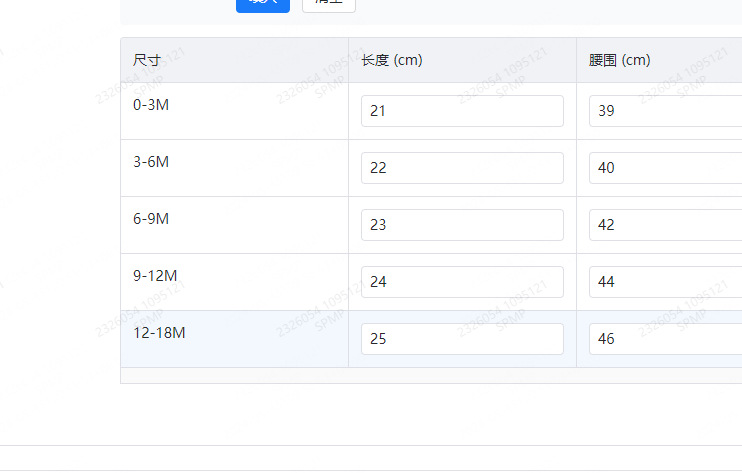Click the waist input containing 40
Image resolution: width=742 pixels, height=473 pixels.
click(x=665, y=168)
